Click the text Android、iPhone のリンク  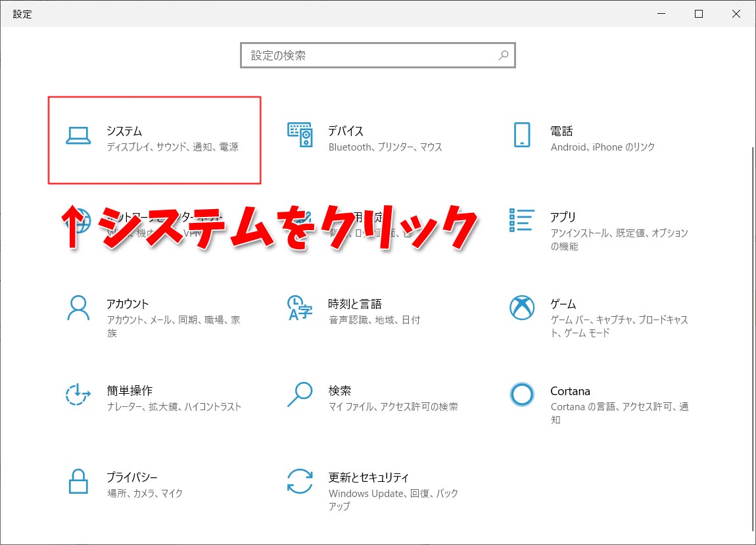[x=603, y=147]
